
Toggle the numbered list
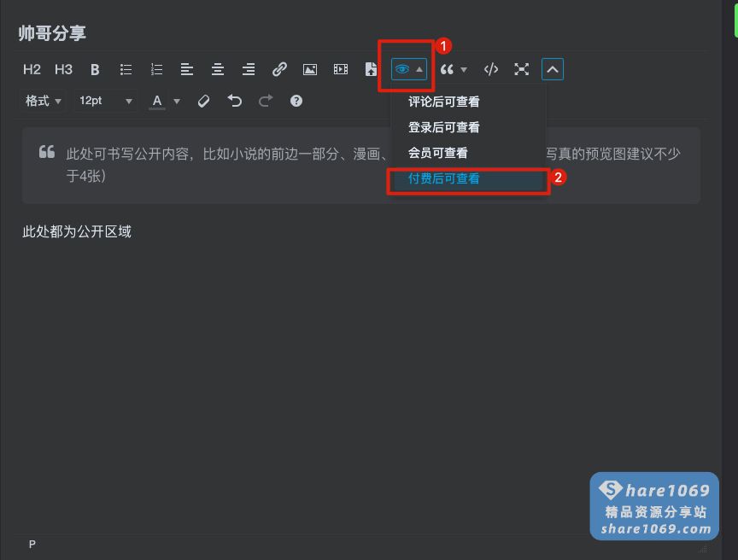tap(156, 69)
